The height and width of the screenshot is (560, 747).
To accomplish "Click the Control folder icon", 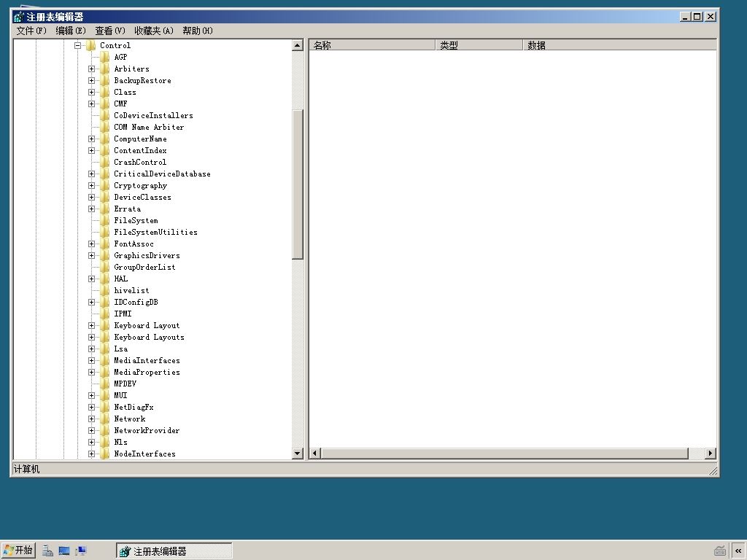I will 91,45.
